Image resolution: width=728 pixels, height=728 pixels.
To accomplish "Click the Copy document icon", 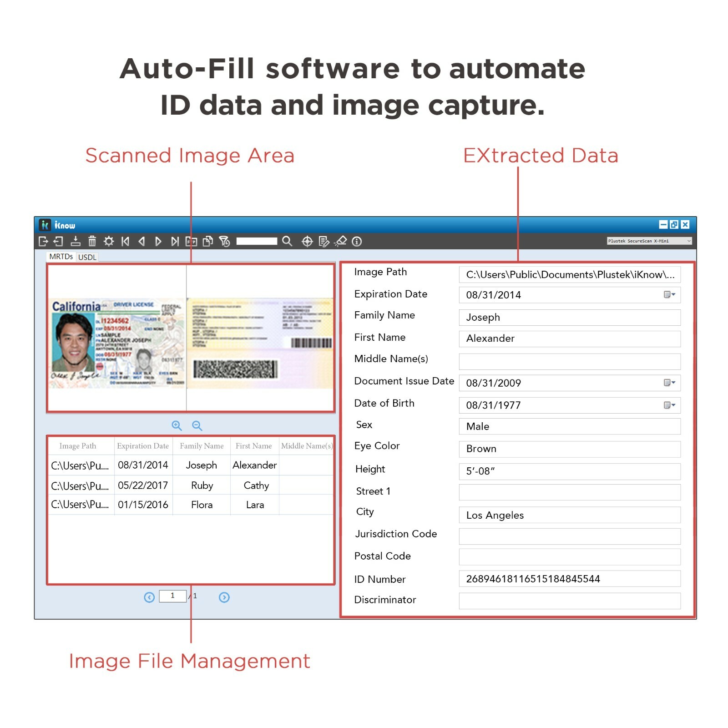I will click(x=207, y=242).
